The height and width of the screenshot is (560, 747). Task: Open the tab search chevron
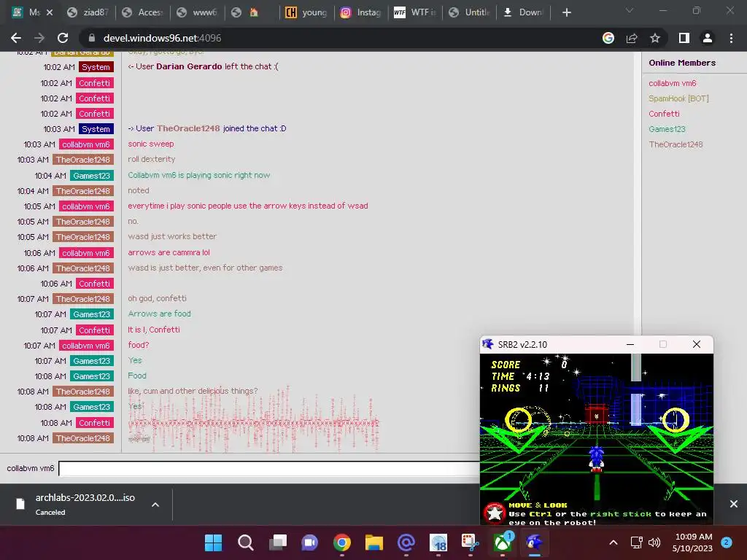pos(630,10)
